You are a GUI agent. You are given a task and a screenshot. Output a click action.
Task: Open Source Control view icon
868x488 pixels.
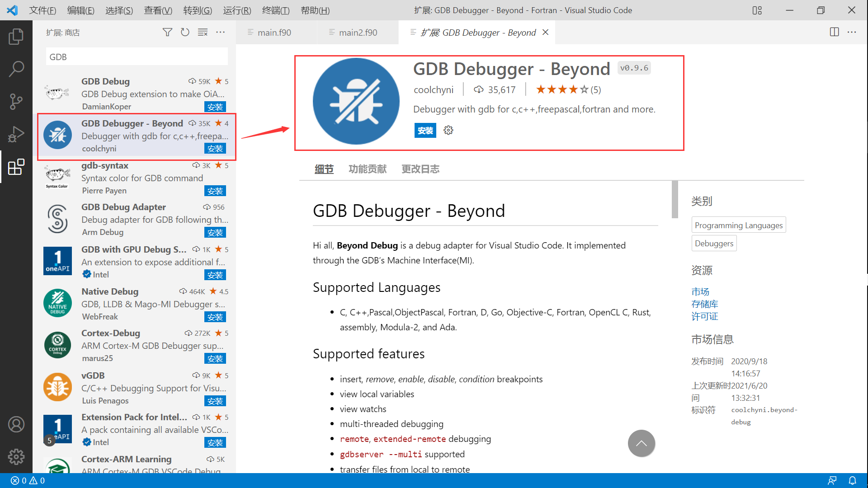coord(16,102)
